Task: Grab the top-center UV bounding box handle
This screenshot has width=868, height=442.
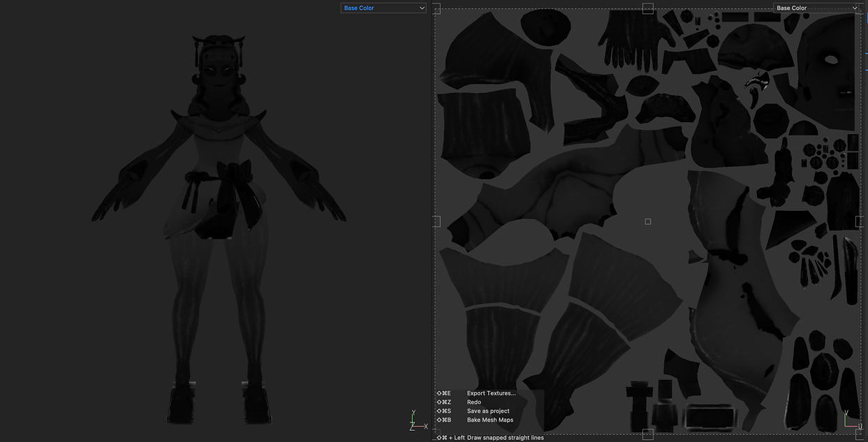Action: click(647, 8)
